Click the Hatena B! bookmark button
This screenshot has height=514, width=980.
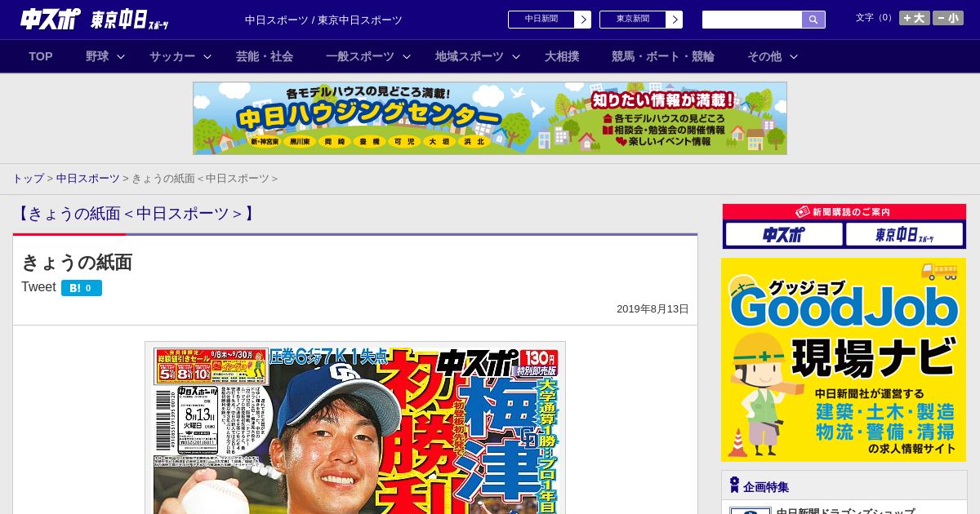tap(82, 288)
